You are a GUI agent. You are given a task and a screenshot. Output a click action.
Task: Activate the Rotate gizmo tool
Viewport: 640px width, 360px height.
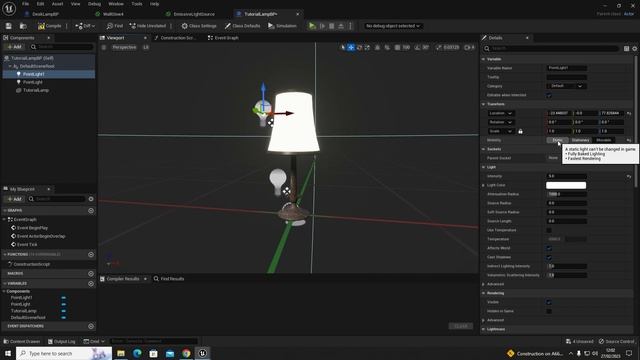[x=359, y=47]
